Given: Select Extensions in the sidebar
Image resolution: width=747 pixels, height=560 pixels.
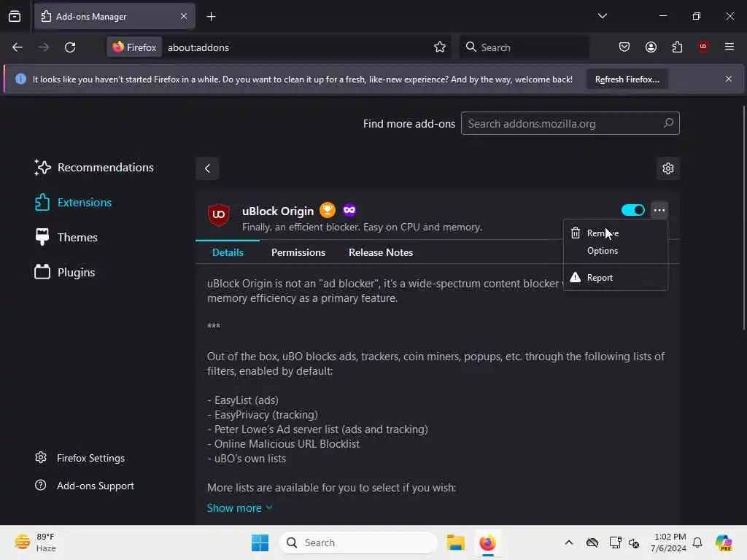Looking at the screenshot, I should [74, 203].
